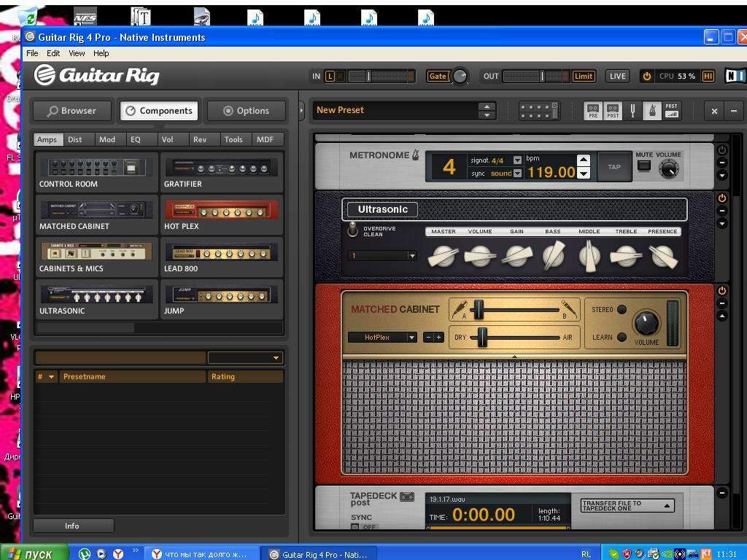Open the PRST preset volume icon
747x560 pixels.
click(x=671, y=111)
